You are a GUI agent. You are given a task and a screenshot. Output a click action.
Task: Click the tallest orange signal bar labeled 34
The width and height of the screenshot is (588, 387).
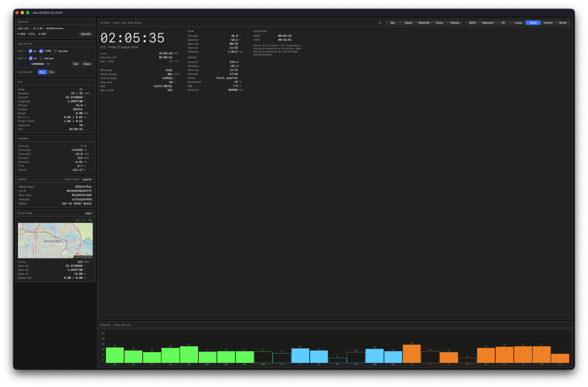click(x=412, y=354)
